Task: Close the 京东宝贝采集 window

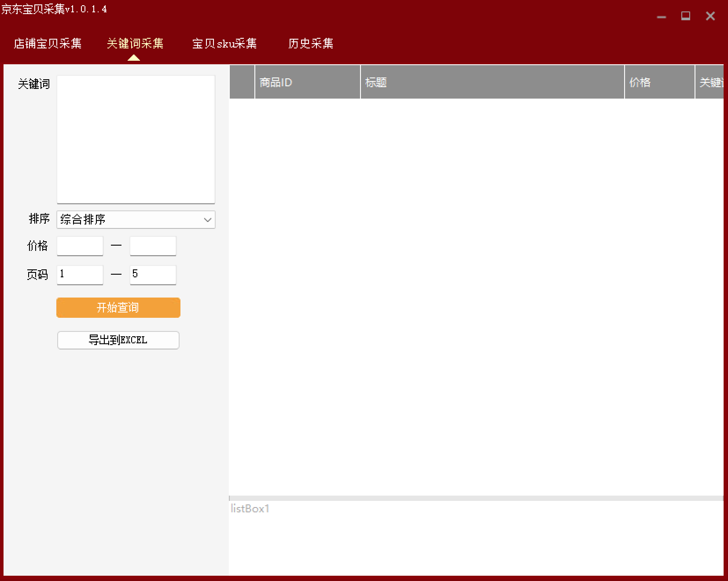Action: coord(710,16)
